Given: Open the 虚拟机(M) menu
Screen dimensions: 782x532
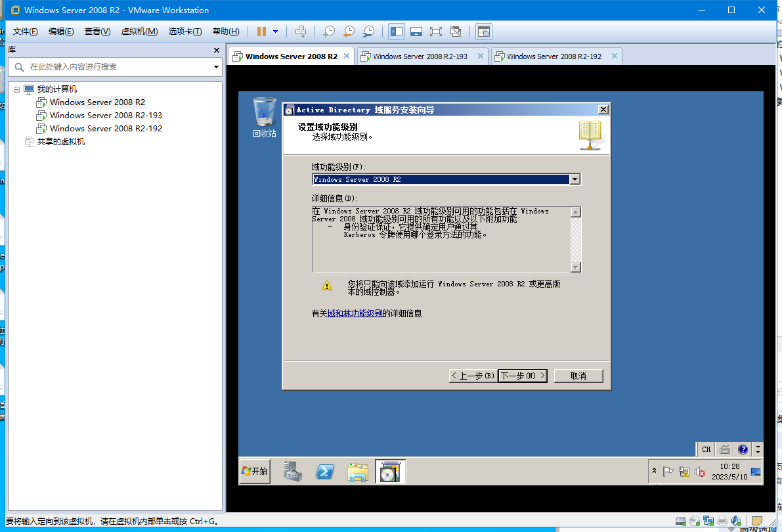Looking at the screenshot, I should 140,32.
